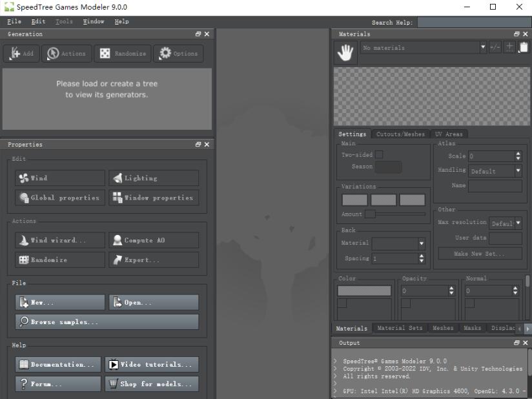Click Shop for models

pos(152,384)
